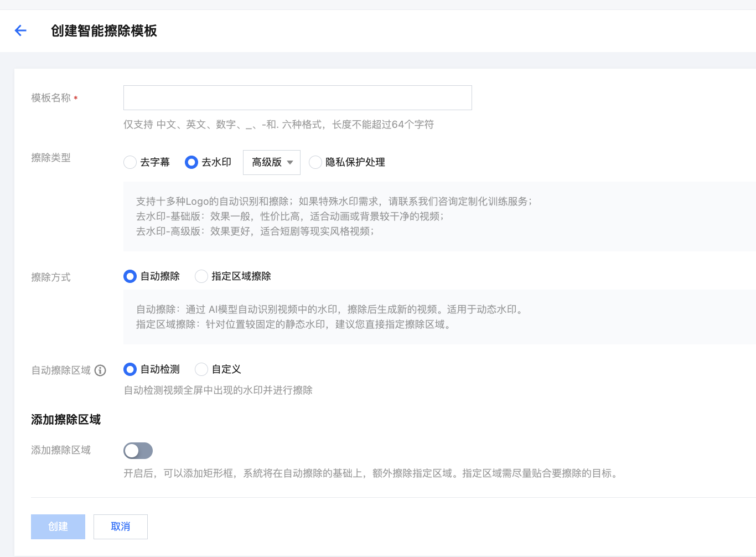Viewport: 756px width, 557px height.
Task: Select the 去字幕 radio option
Action: point(131,162)
